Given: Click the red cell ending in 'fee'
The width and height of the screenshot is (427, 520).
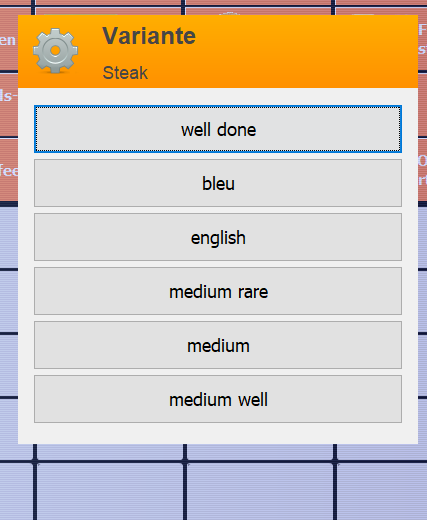Looking at the screenshot, I should coord(9,169).
